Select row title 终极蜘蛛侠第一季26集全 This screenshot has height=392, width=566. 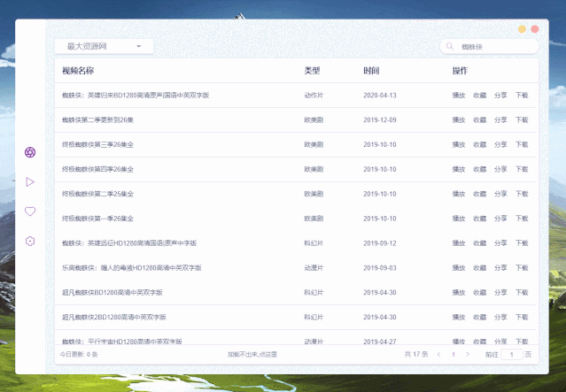tap(97, 219)
